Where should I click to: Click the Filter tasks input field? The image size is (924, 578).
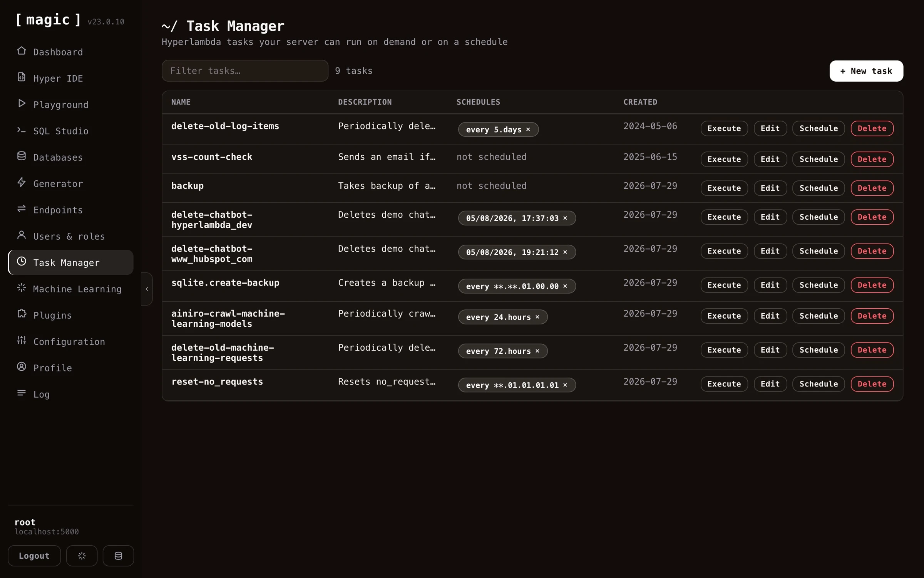(245, 71)
